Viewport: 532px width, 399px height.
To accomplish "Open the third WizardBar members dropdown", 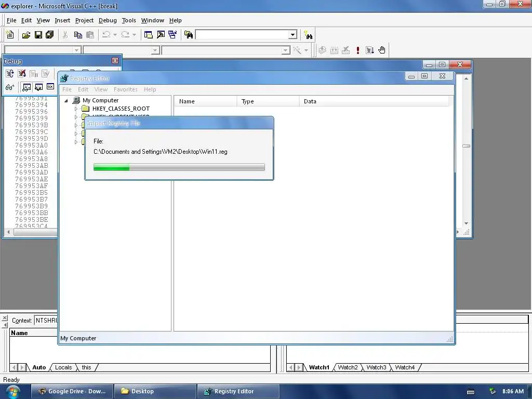I will pyautogui.click(x=286, y=50).
